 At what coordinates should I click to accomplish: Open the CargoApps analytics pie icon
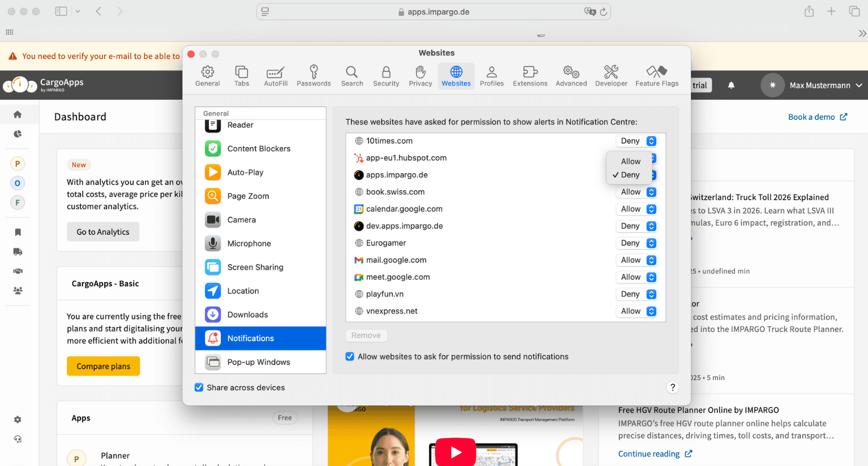[17, 134]
